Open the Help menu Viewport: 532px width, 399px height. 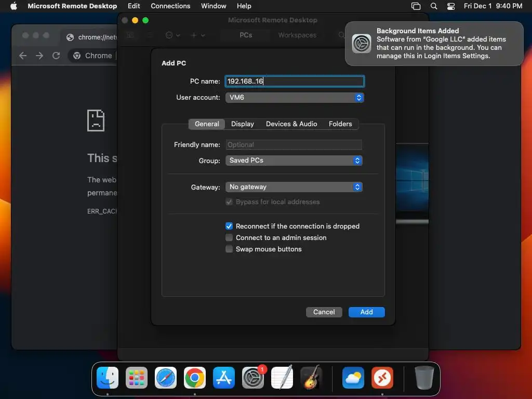click(244, 6)
